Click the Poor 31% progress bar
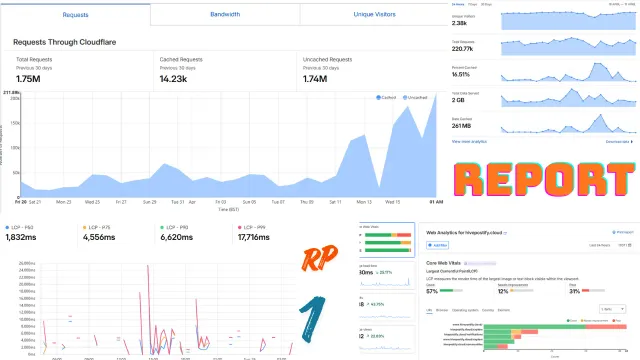This screenshot has width=640, height=360. coord(593,291)
